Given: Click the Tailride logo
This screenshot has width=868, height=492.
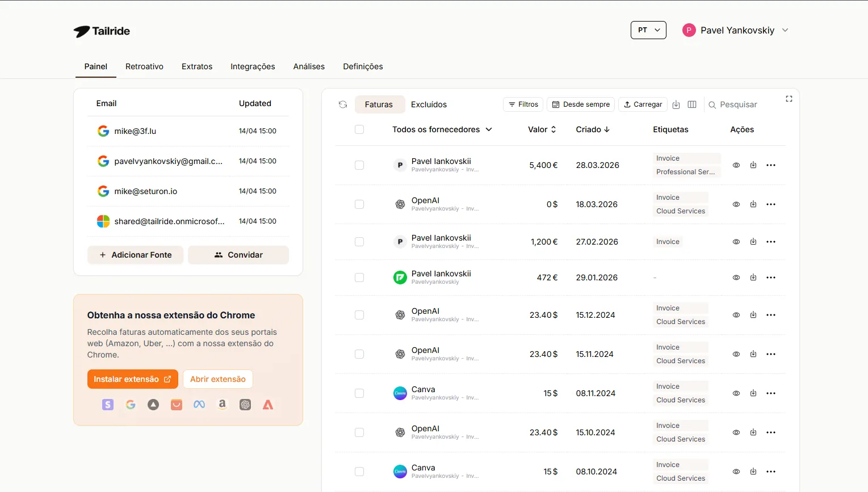Looking at the screenshot, I should tap(102, 31).
